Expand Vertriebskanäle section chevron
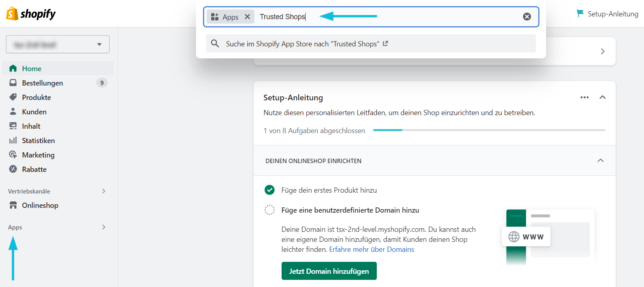This screenshot has height=287, width=644. point(104,191)
